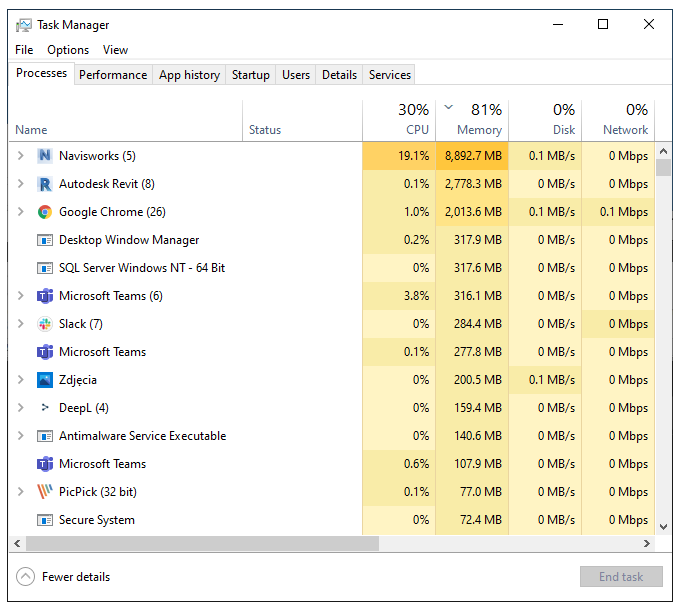Click the Google Chrome icon
This screenshot has height=612, width=682.
pos(45,212)
